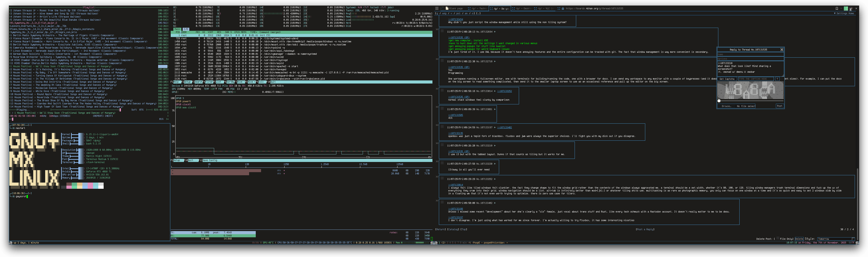Click the sidebar panel icon beside Blank page tab
This screenshot has width=868, height=257.
pos(442,8)
